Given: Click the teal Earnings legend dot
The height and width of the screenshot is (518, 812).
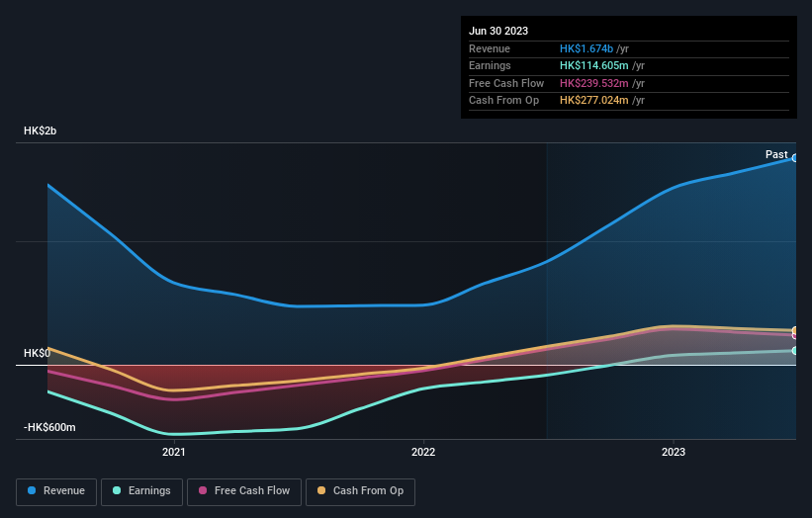Looking at the screenshot, I should point(117,490).
